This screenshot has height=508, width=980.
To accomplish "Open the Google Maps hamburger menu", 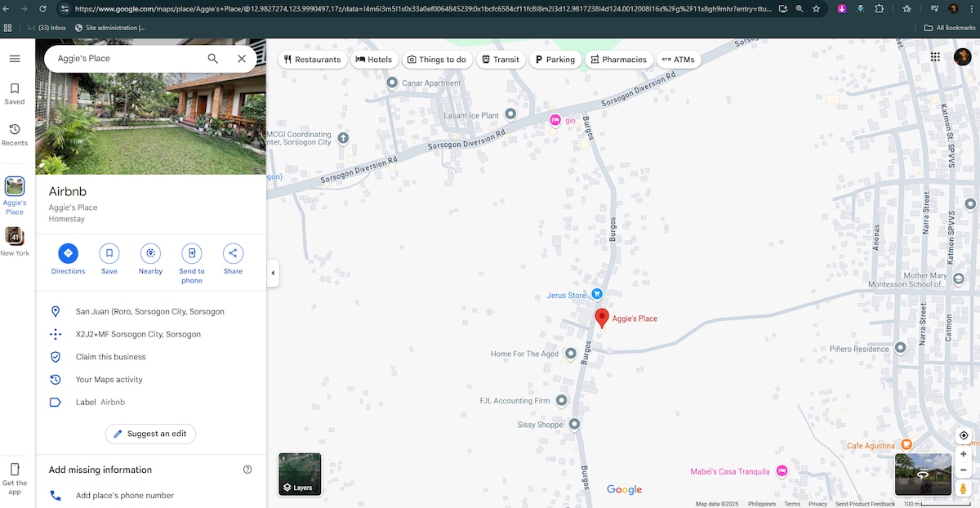I will pyautogui.click(x=15, y=59).
